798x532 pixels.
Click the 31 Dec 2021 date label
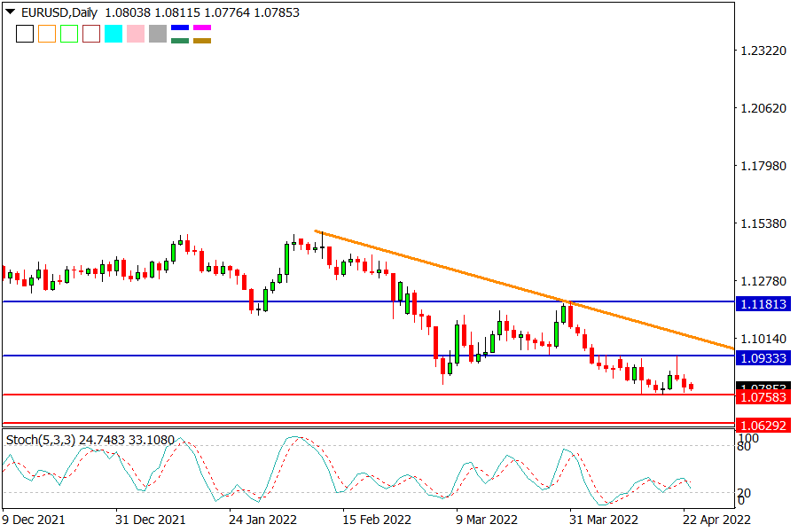click(150, 520)
